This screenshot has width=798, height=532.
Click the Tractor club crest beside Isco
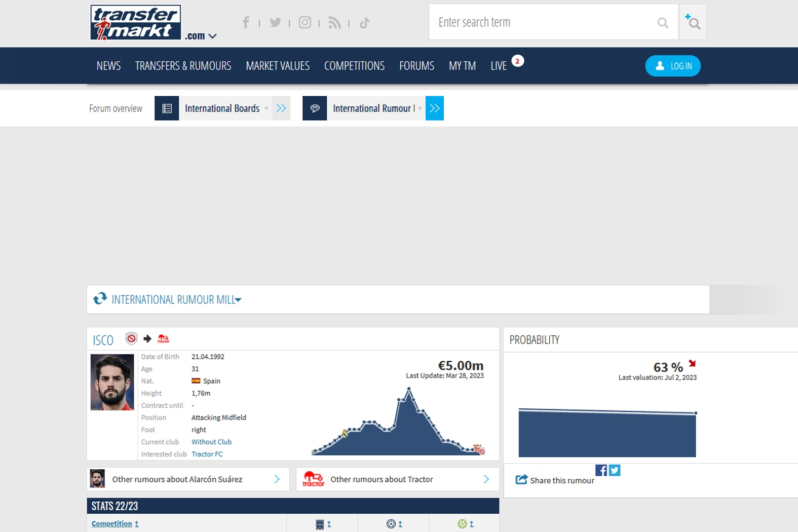(163, 339)
